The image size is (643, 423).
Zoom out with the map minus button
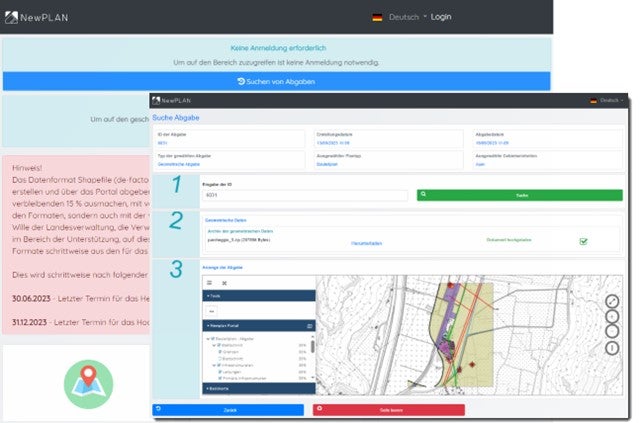click(612, 332)
